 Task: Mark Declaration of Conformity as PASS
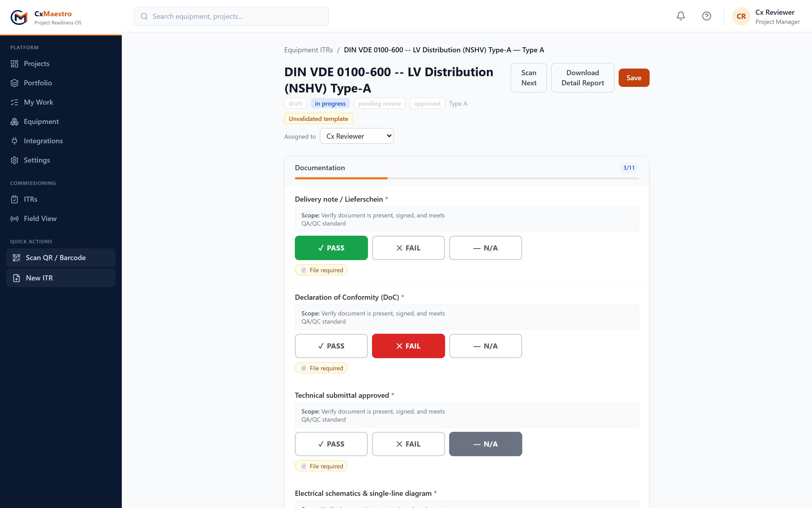click(331, 346)
